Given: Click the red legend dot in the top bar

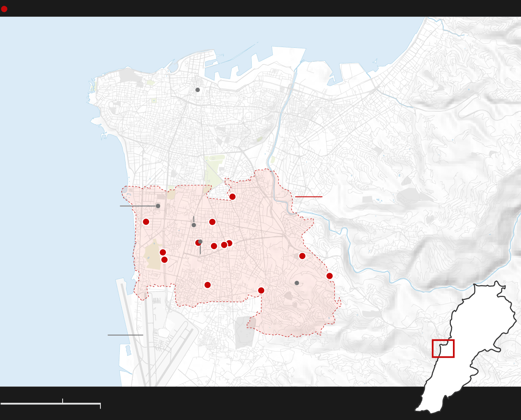Looking at the screenshot, I should point(4,9).
